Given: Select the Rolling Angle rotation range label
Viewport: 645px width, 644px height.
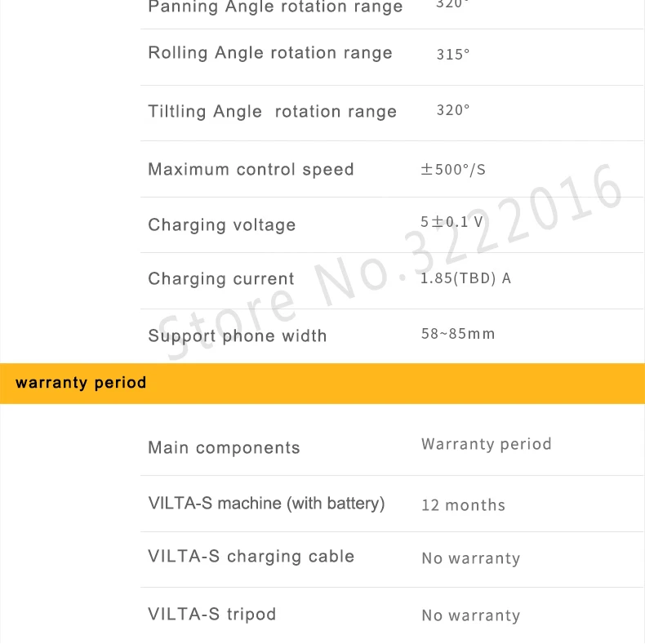Looking at the screenshot, I should click(270, 53).
